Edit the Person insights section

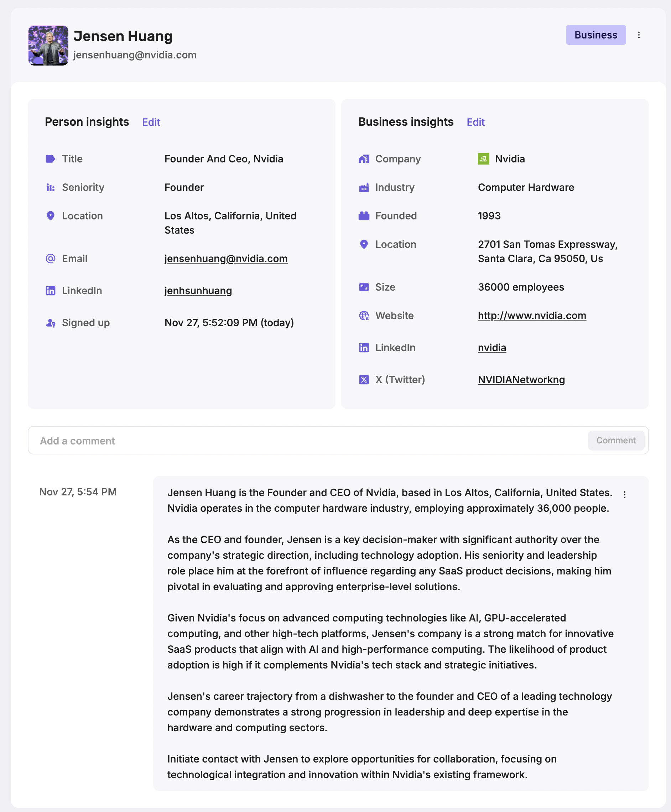pyautogui.click(x=151, y=122)
